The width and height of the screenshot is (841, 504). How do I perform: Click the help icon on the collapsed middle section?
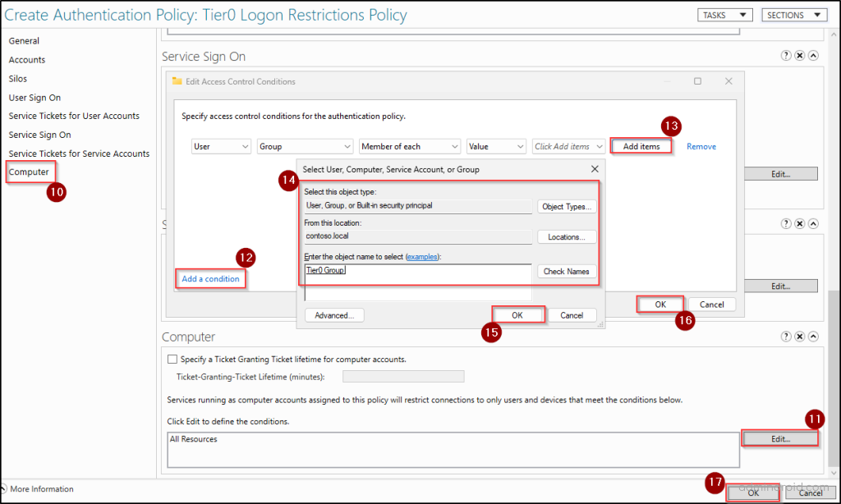[x=787, y=222]
